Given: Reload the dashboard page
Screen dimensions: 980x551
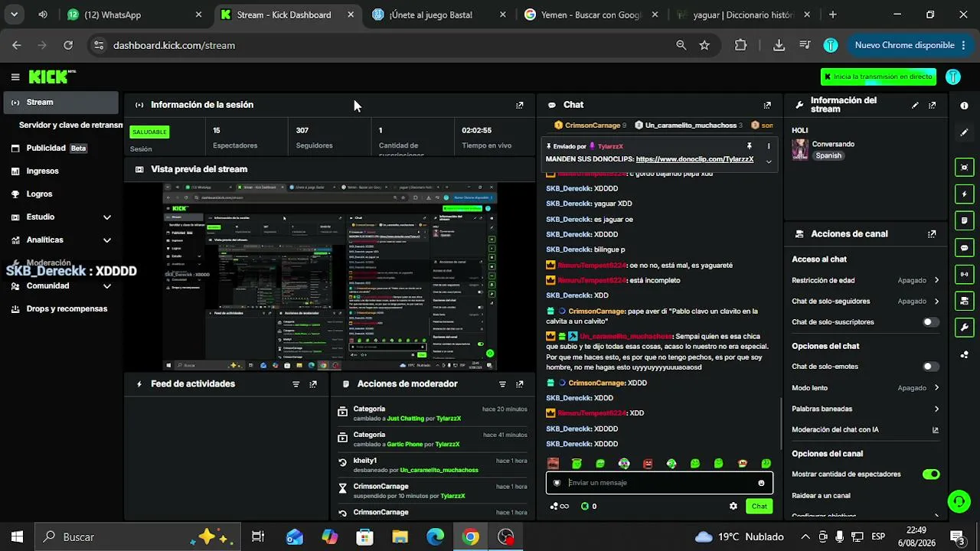Looking at the screenshot, I should coord(68,45).
